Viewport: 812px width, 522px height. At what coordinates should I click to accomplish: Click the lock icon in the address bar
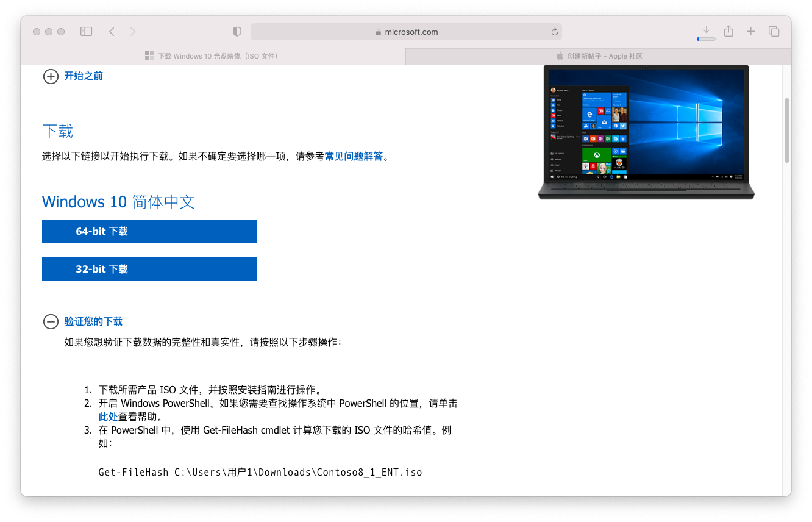(379, 32)
